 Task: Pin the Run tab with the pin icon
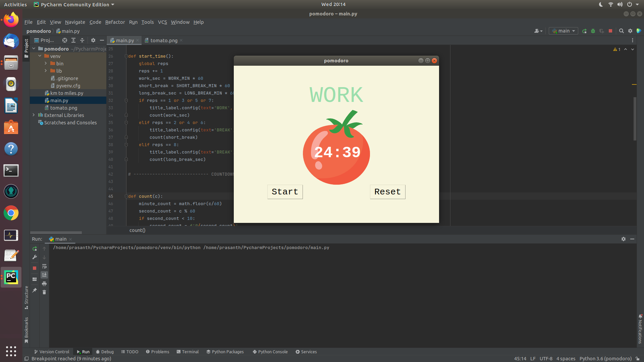(35, 290)
